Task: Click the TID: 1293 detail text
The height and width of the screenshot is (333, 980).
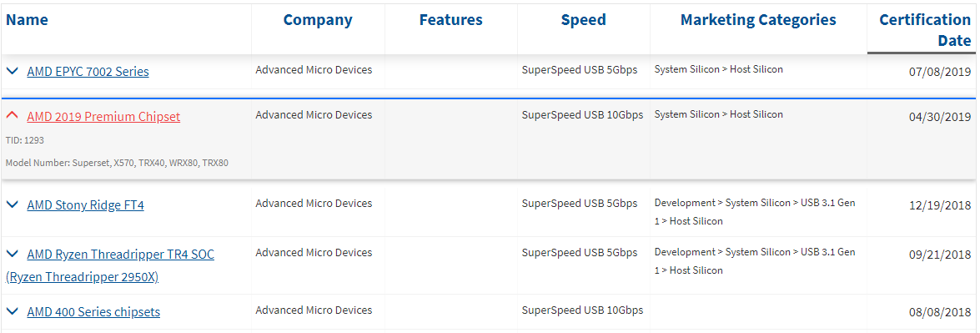Action: tap(25, 140)
